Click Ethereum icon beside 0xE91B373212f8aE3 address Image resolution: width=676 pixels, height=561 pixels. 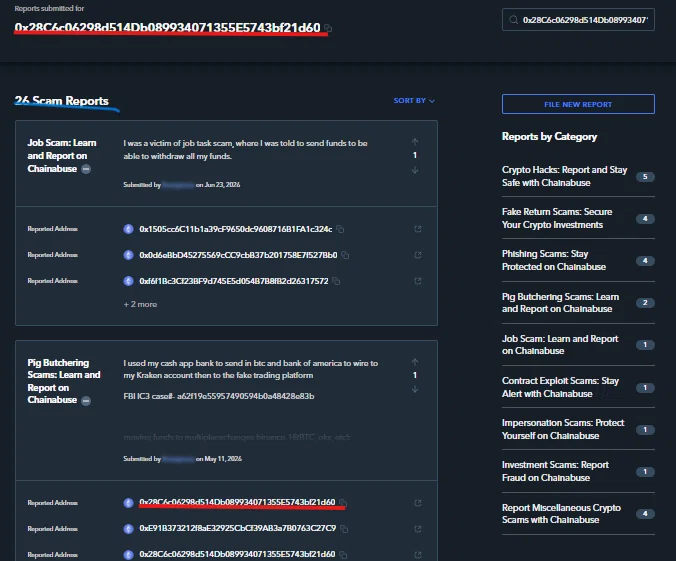[x=128, y=529]
